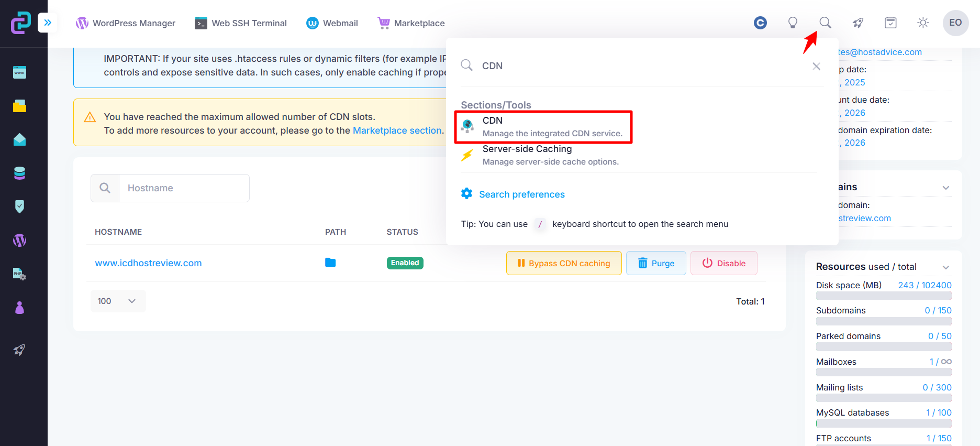Open the calendar check icon
Image resolution: width=980 pixels, height=446 pixels.
tap(890, 23)
